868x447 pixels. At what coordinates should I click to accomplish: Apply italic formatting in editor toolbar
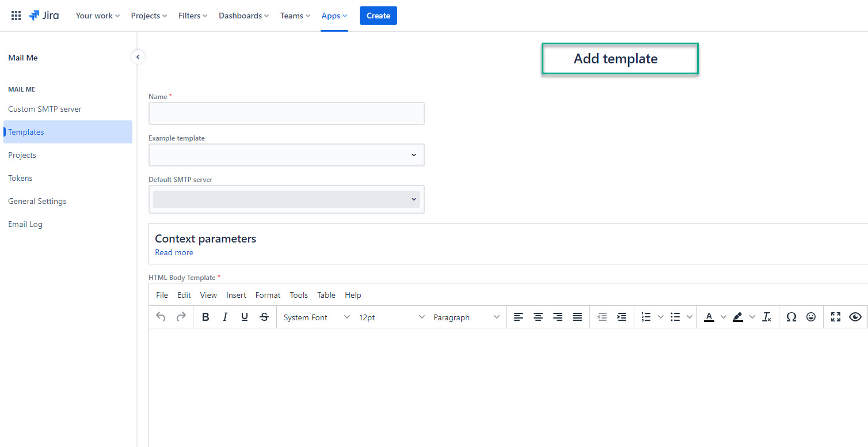[x=225, y=317]
